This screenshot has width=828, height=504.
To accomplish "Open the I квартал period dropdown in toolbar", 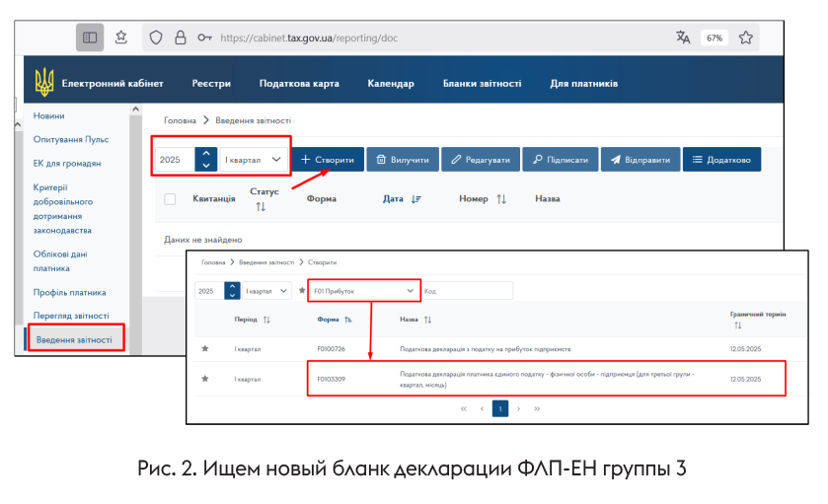I will click(x=253, y=160).
